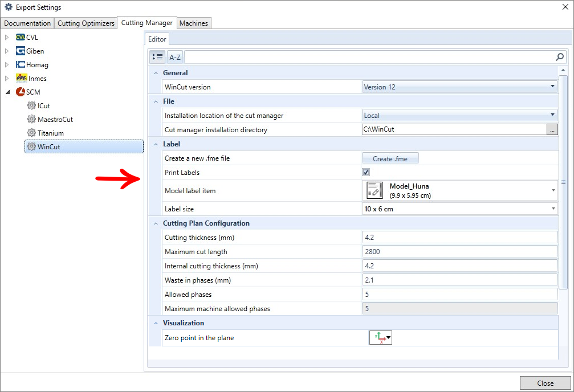Viewport: 574px width, 392px height.
Task: Click the 'Zero point in the plane' label
Action: pyautogui.click(x=199, y=338)
